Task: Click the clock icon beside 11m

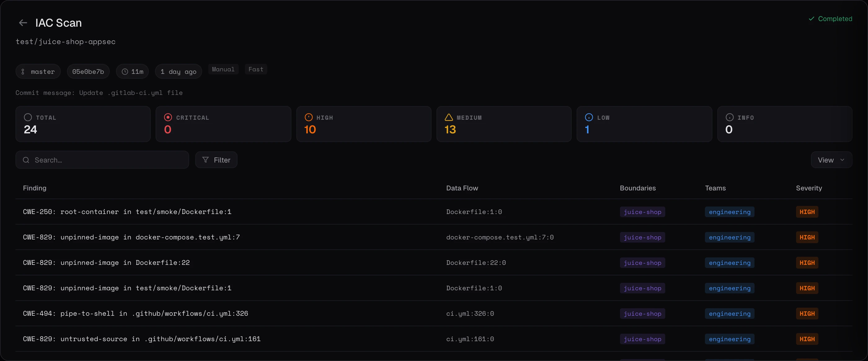Action: [x=125, y=71]
